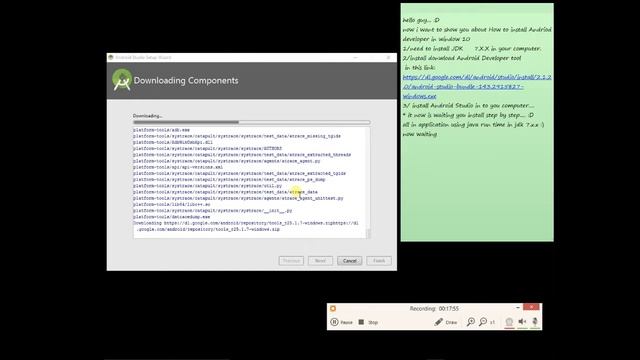Screen dimensions: 640x360
Task: Click the disabled Next button
Action: click(320, 260)
